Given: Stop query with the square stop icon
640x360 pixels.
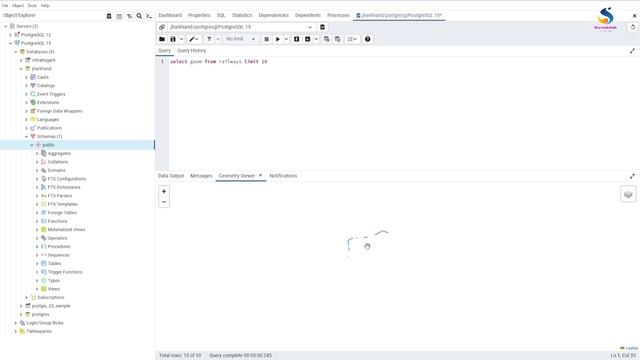Looking at the screenshot, I should click(267, 39).
